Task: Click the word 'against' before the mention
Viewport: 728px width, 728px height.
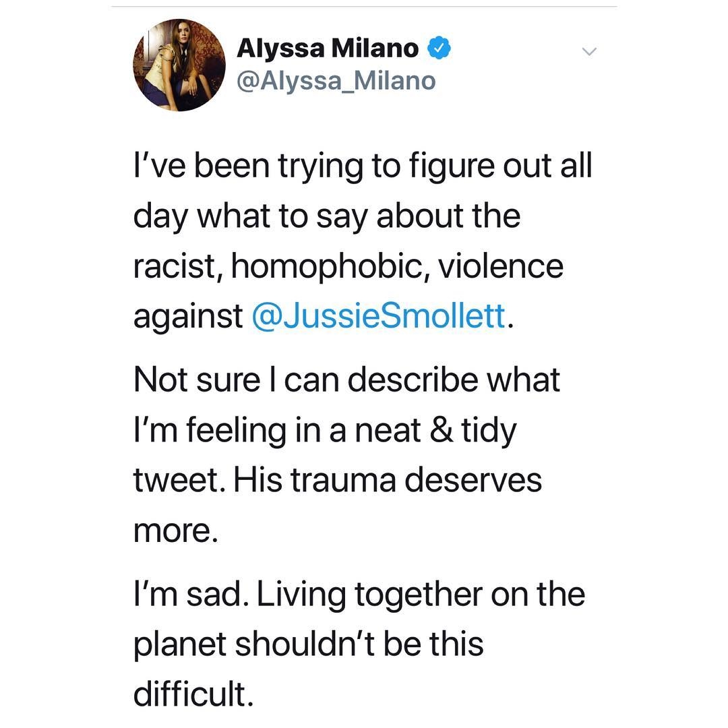Action: [188, 317]
